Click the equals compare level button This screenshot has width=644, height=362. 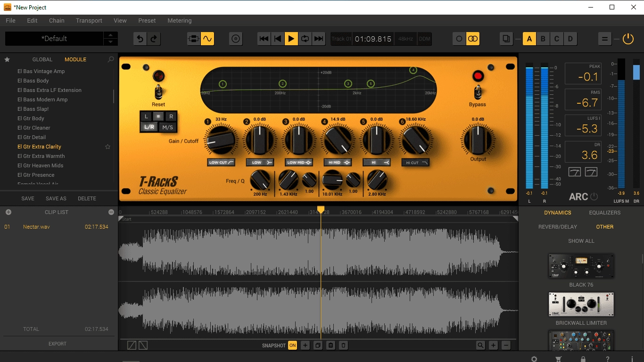(604, 39)
